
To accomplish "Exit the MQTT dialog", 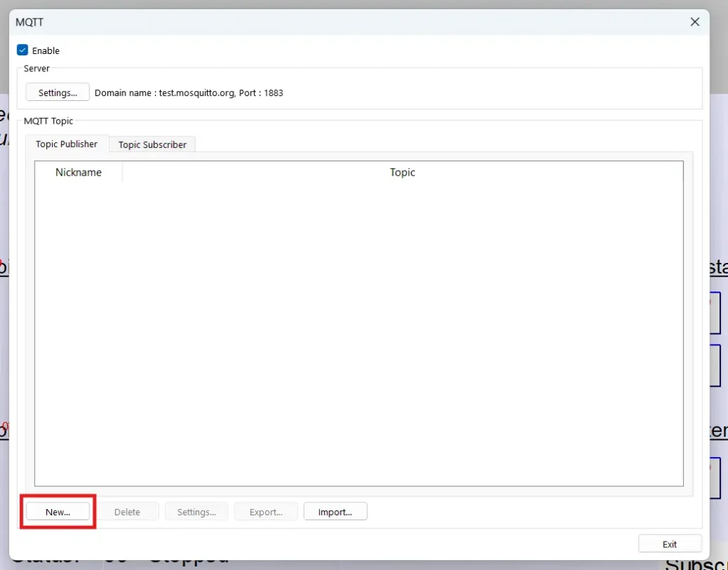I will click(669, 543).
